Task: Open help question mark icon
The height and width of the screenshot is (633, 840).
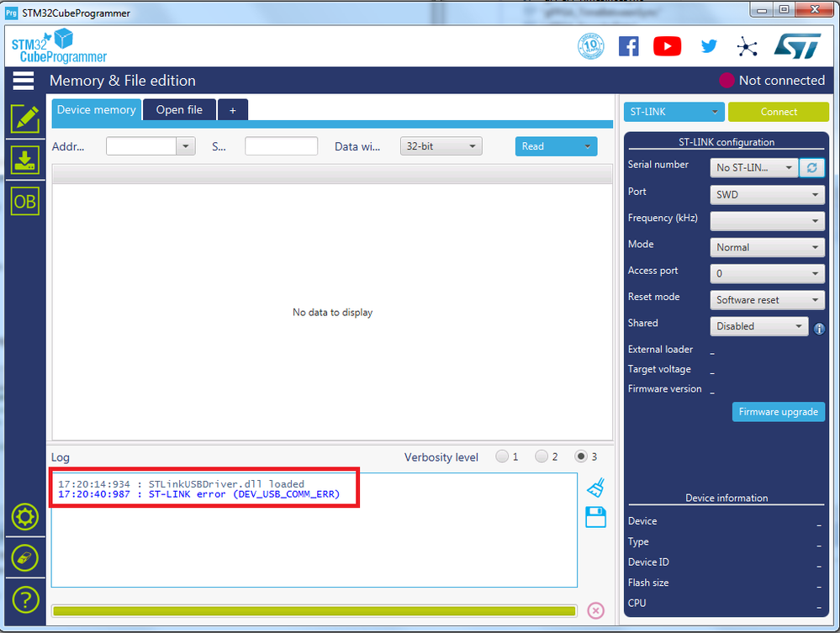Action: (25, 600)
